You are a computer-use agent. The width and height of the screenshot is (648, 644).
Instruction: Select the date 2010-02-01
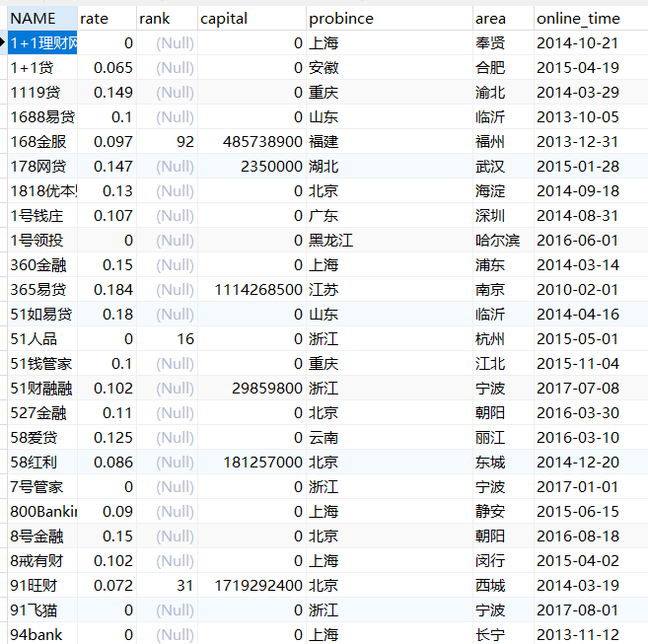[x=577, y=290]
